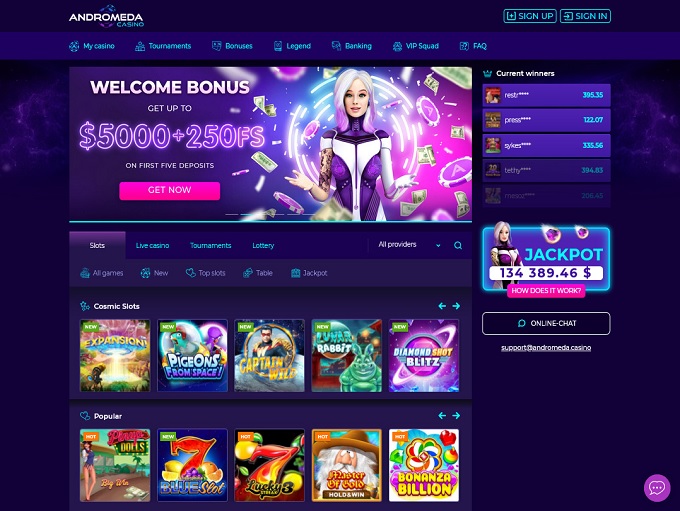Click the support@andromeda.casino email link

click(x=546, y=347)
